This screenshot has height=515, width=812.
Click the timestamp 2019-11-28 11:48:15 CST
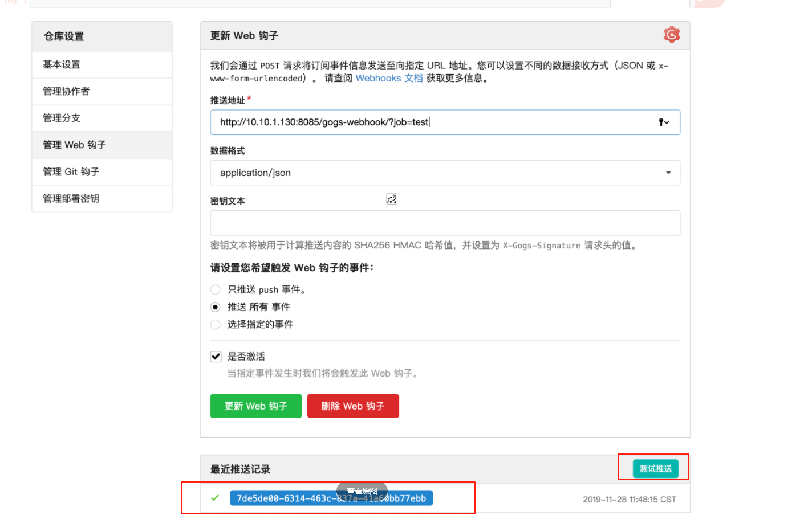630,500
